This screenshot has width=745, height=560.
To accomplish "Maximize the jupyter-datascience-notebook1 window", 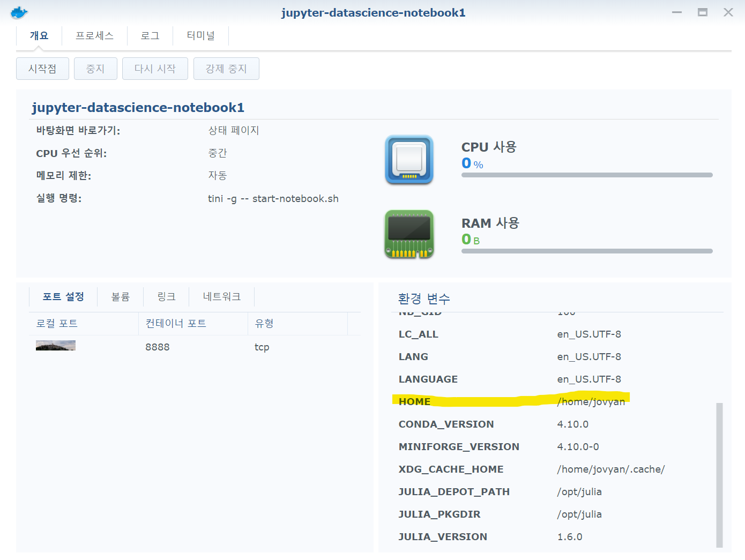I will [x=703, y=12].
